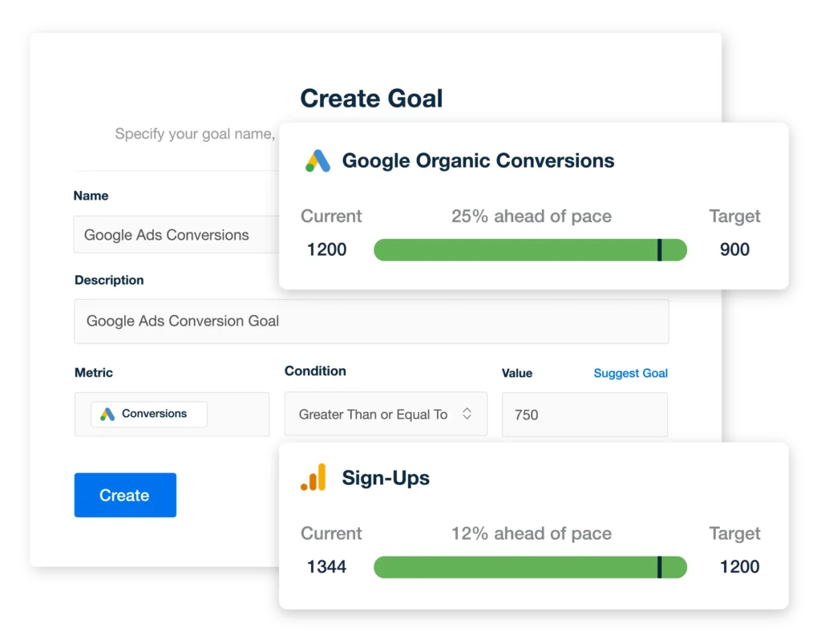Select the Conversions metric chip
The width and height of the screenshot is (821, 644).
(x=149, y=415)
